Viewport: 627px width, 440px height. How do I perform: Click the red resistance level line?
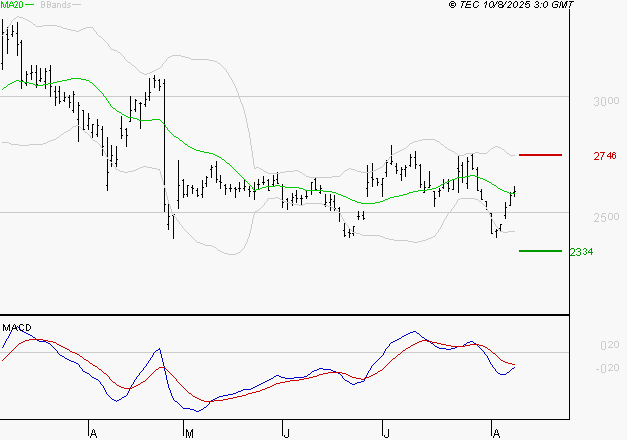coord(540,155)
